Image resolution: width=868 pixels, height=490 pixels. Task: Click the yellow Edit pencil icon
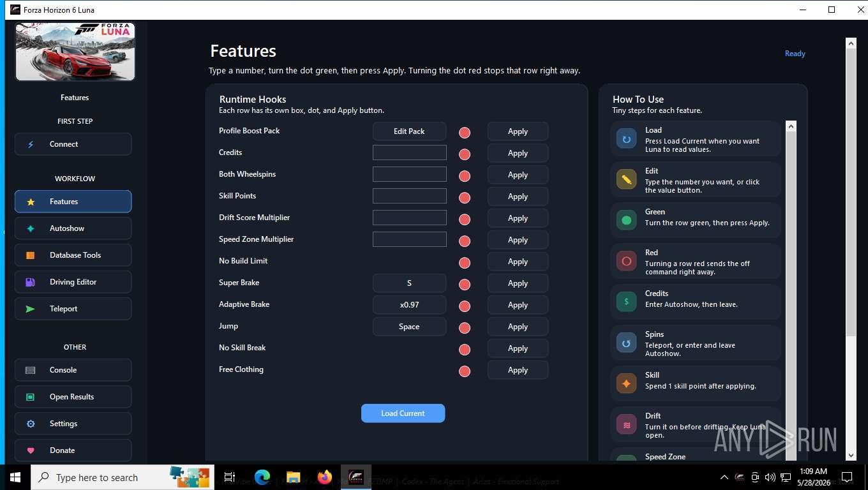coord(626,180)
